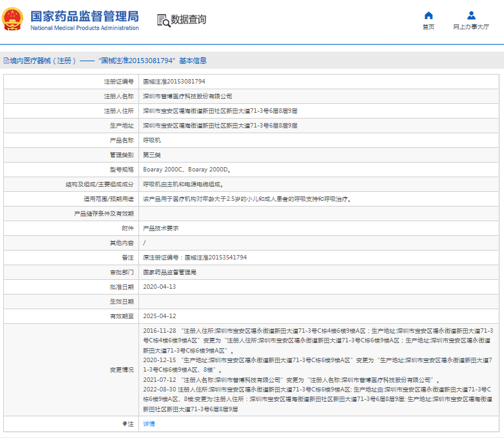This screenshot has width=504, height=438.
Task: Select the 审批部门 value 国家药品监督管理局
Action: [x=170, y=272]
